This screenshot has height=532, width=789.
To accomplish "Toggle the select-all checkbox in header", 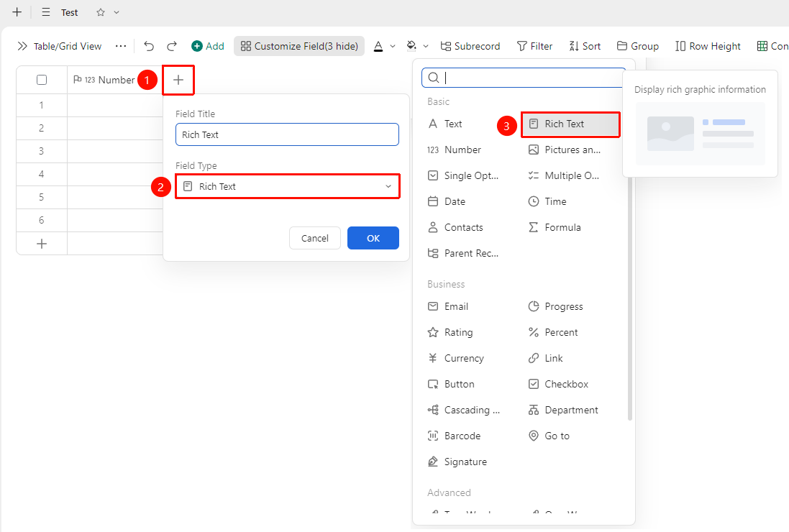I will coord(42,80).
